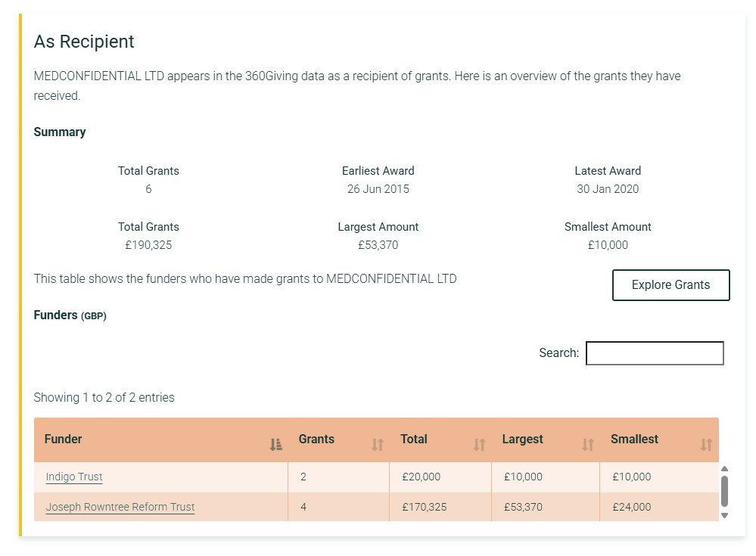Sort table by Largest column icon

[588, 444]
